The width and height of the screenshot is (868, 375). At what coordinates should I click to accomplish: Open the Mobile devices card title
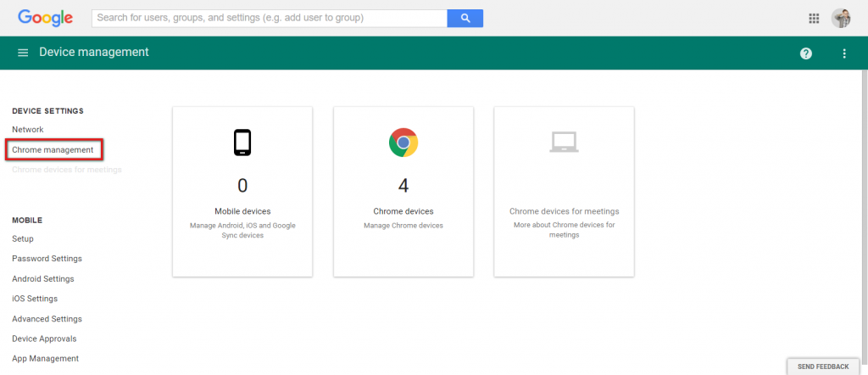click(x=242, y=211)
